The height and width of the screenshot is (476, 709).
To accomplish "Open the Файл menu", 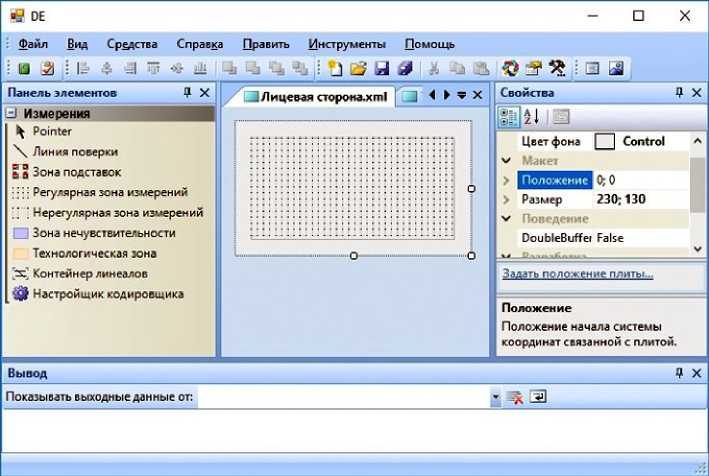I will tap(33, 44).
